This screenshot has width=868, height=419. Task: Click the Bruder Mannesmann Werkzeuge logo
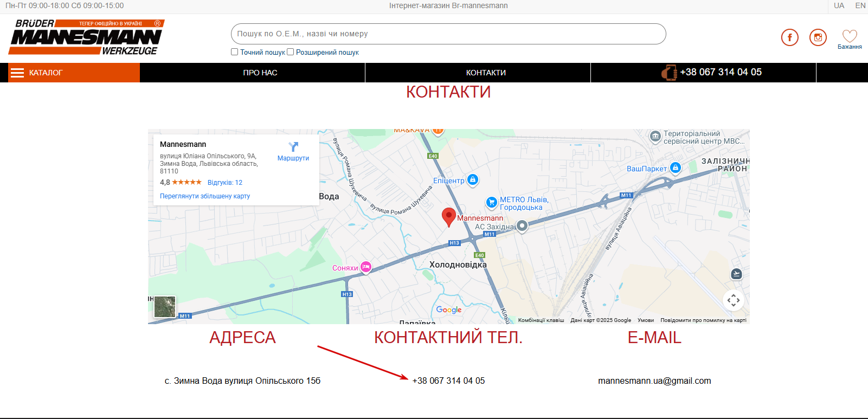click(87, 37)
